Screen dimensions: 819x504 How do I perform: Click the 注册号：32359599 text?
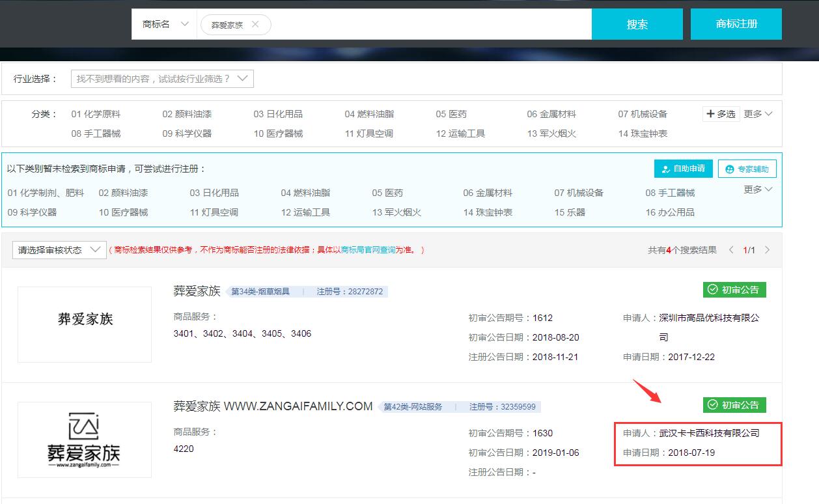click(503, 407)
